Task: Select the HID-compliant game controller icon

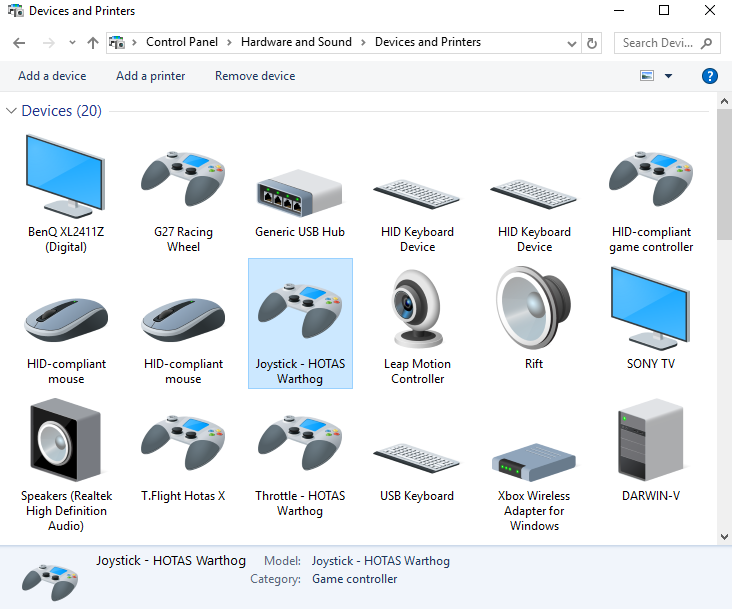Action: coord(651,179)
